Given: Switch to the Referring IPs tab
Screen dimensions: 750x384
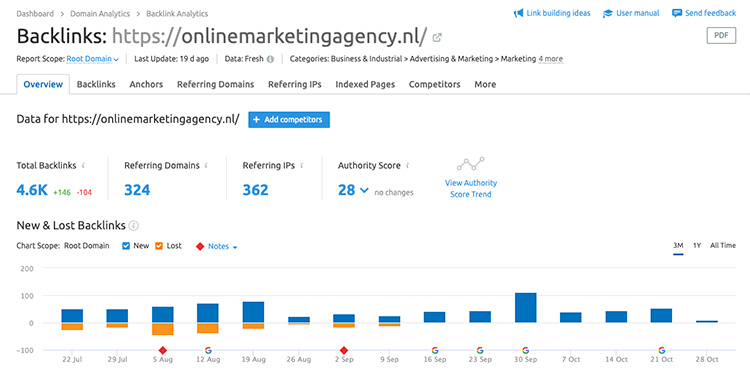Looking at the screenshot, I should 295,85.
